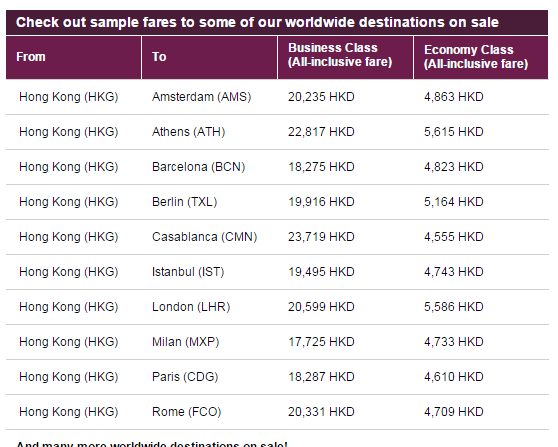Screen dimensions: 558x447
Task: Click the table title banner about sample fares
Action: (x=277, y=22)
